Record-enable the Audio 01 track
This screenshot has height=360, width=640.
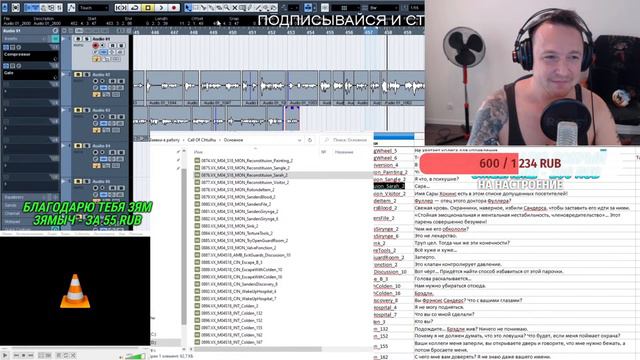tap(96, 46)
